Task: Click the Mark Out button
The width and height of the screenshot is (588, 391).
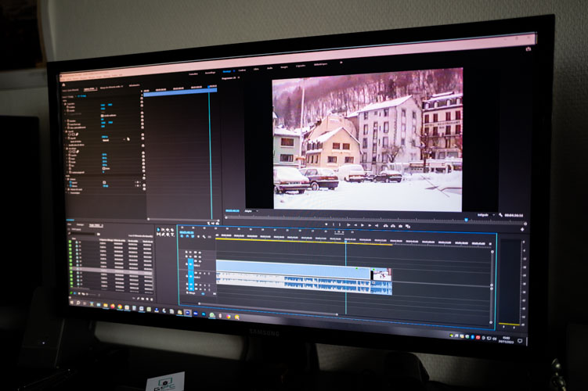Action: point(340,224)
